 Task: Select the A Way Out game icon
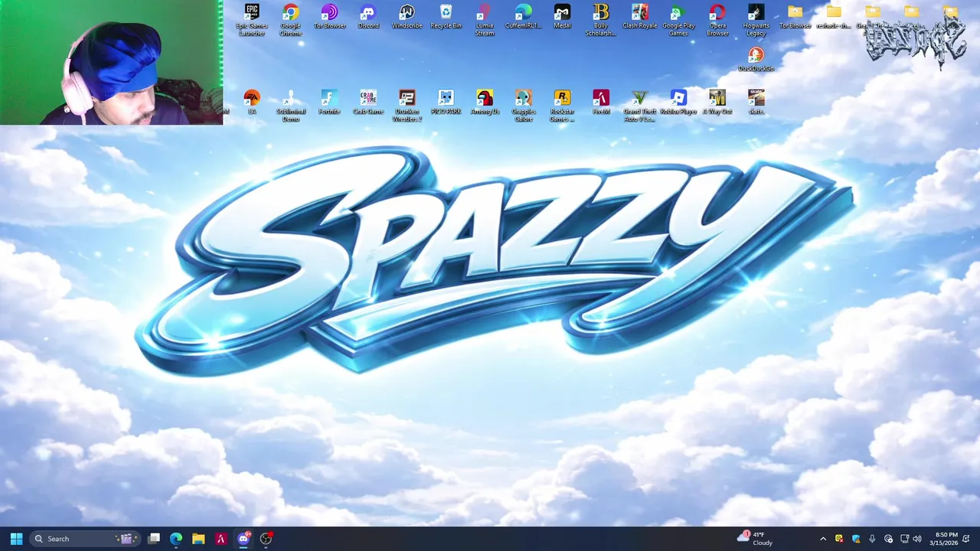(717, 103)
